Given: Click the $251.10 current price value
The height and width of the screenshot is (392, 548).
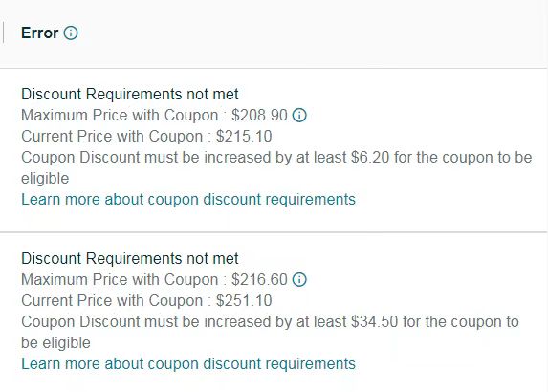Looking at the screenshot, I should click(x=244, y=301).
